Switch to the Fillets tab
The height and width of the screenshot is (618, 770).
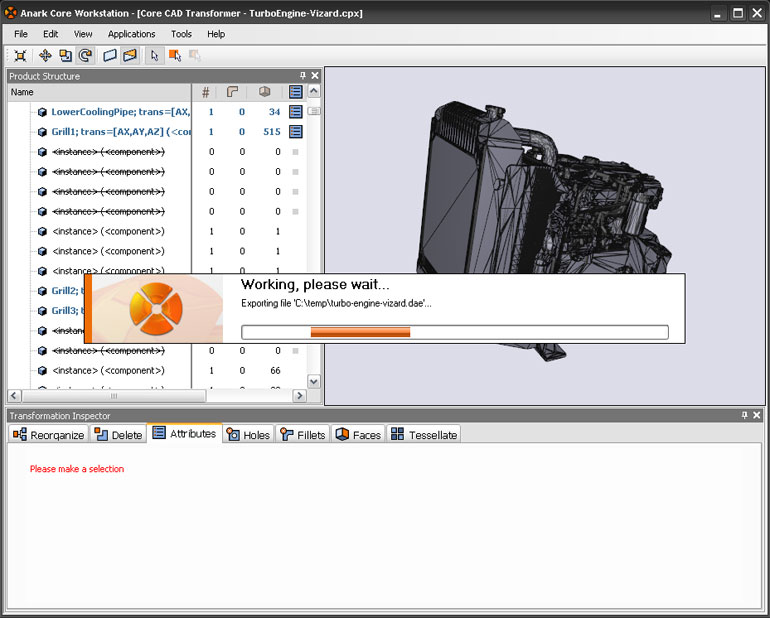[x=302, y=435]
